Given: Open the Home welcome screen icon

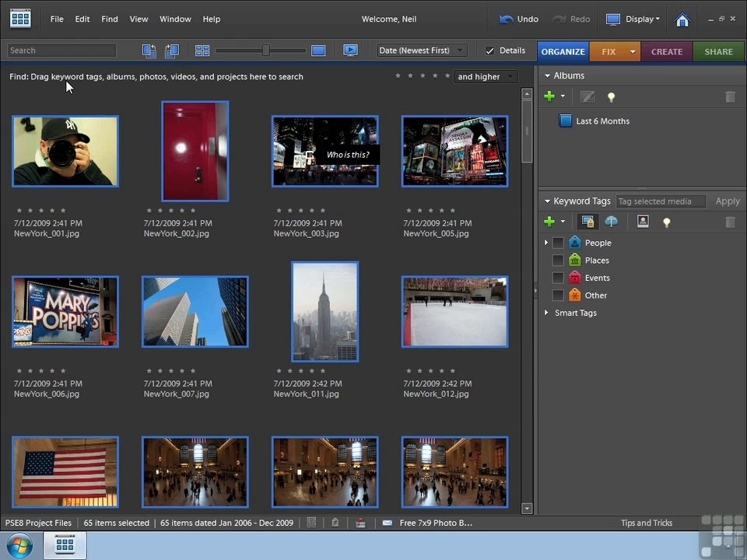Looking at the screenshot, I should pos(682,19).
